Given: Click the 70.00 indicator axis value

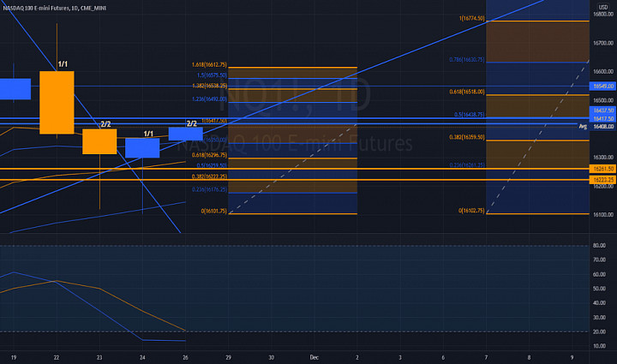Looking at the screenshot, I should click(599, 260).
